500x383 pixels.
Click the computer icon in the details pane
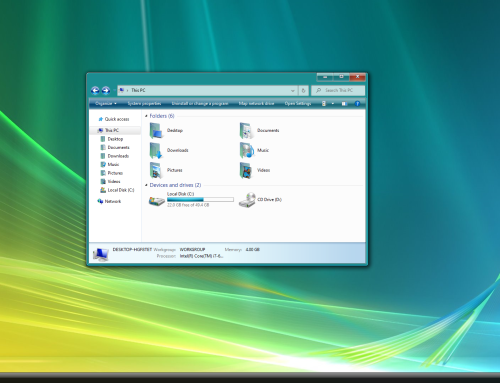[x=100, y=254]
